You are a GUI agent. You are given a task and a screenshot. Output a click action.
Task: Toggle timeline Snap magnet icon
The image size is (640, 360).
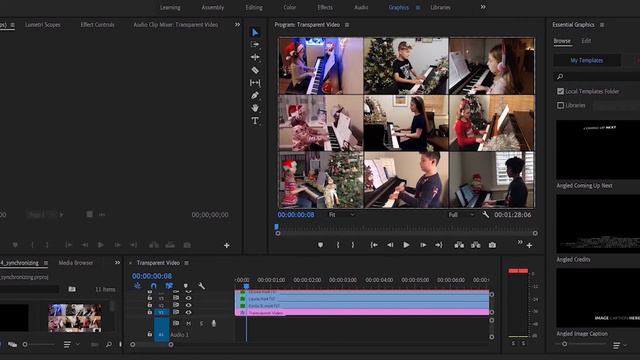[x=153, y=286]
